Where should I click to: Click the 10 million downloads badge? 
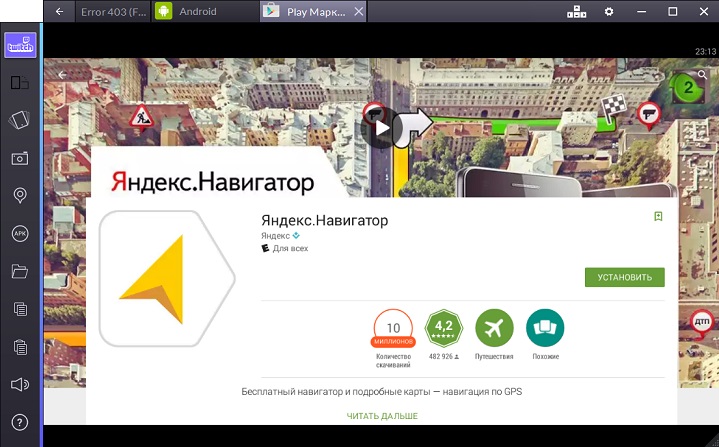(393, 328)
